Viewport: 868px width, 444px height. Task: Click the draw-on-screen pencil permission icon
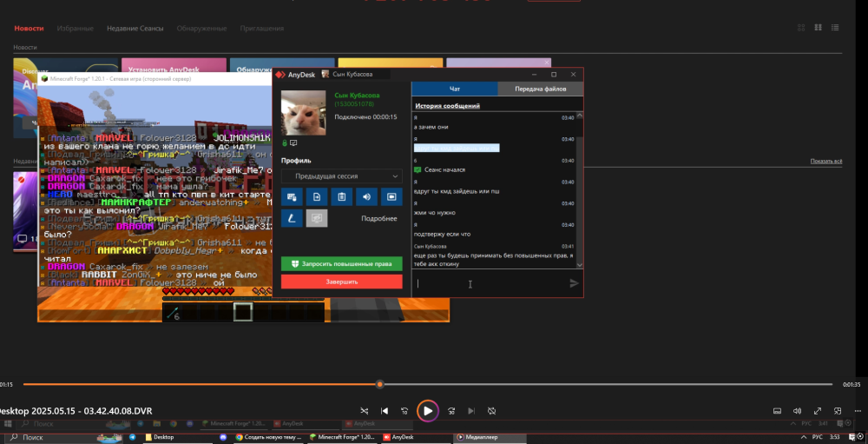(x=292, y=218)
